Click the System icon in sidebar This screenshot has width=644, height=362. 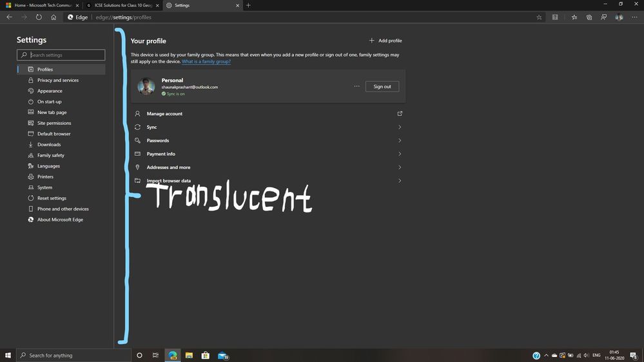pyautogui.click(x=31, y=187)
